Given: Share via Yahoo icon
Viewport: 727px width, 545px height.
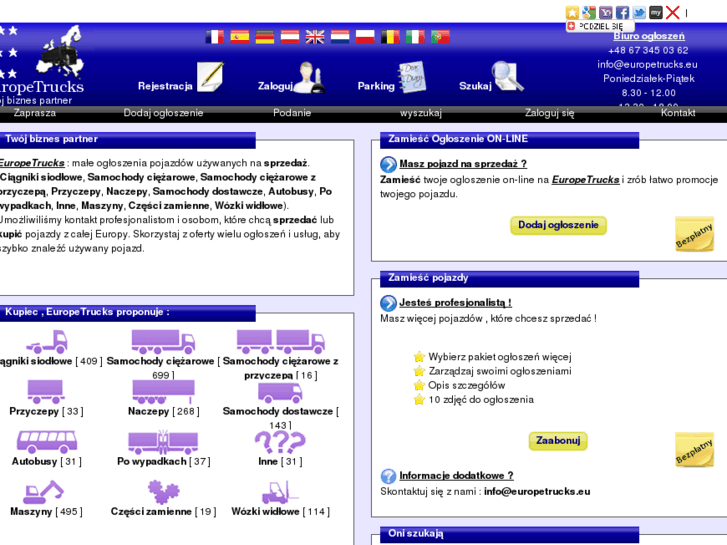Looking at the screenshot, I should coord(606,13).
